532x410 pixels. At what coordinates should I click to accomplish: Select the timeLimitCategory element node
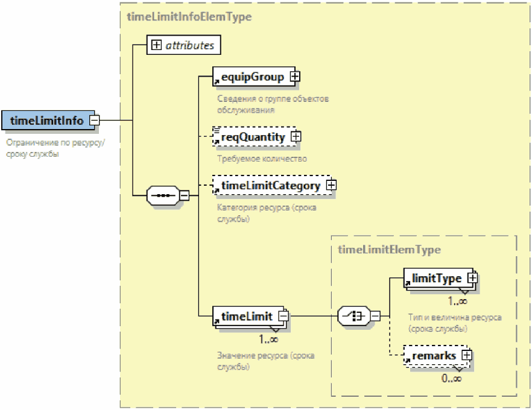tap(270, 186)
